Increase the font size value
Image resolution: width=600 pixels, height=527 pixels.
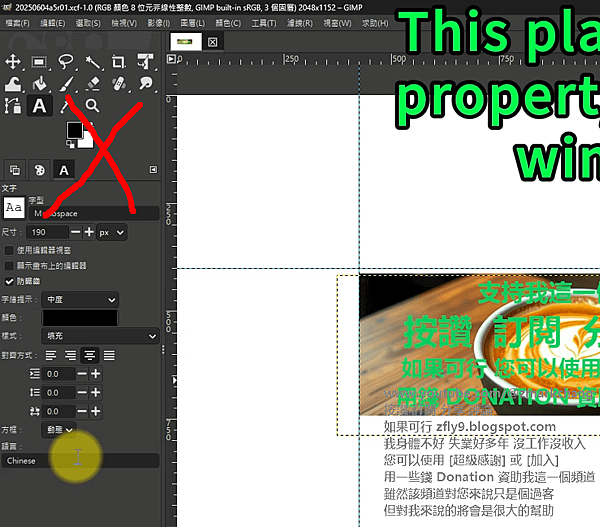tap(89, 232)
